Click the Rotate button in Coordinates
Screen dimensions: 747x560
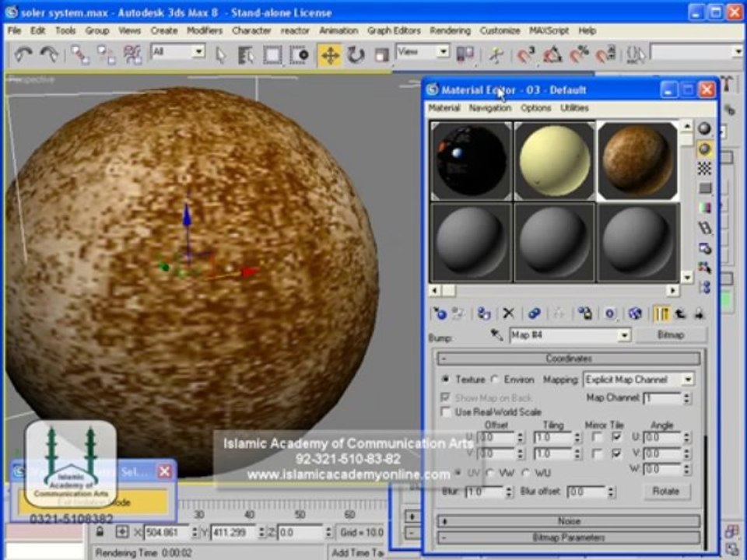point(665,491)
